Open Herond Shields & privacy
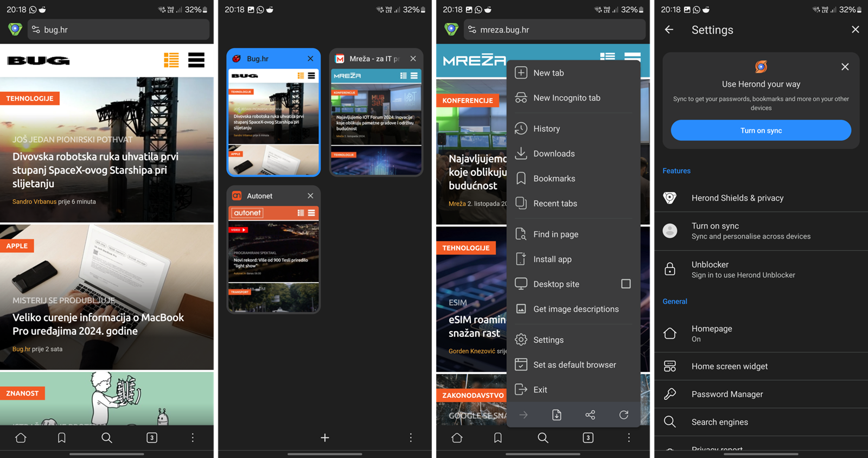Screen dimensions: 868x458 tap(761, 198)
